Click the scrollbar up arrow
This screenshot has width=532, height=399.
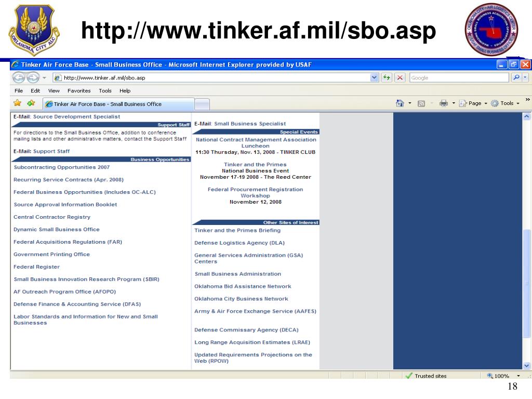tap(527, 116)
